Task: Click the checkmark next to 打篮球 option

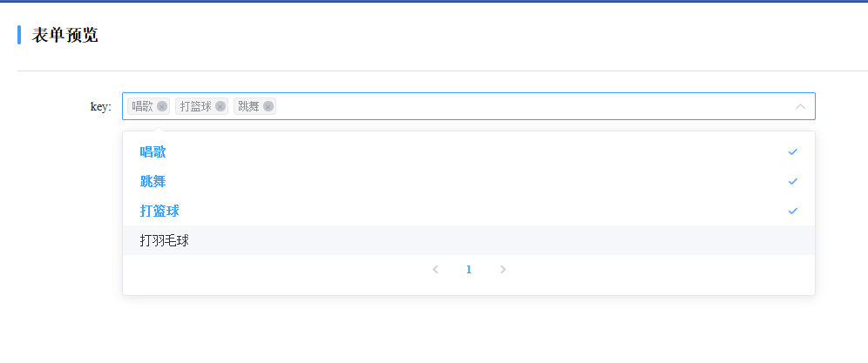Action: click(x=793, y=211)
